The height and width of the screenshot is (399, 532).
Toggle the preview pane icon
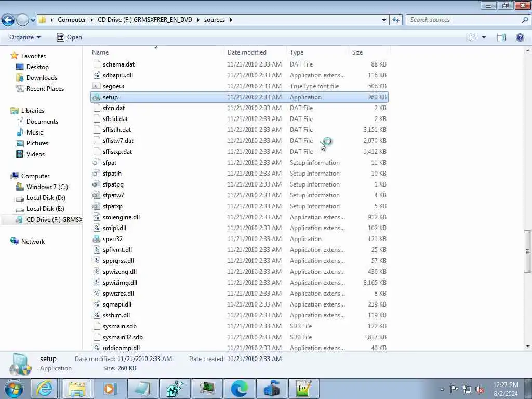[501, 37]
